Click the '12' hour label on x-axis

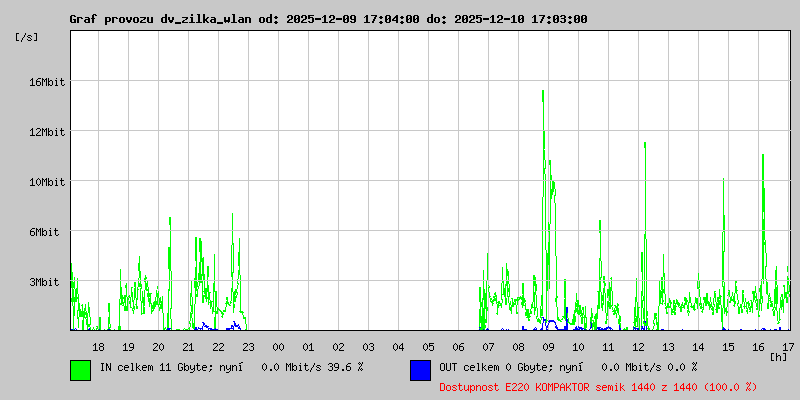tap(638, 347)
